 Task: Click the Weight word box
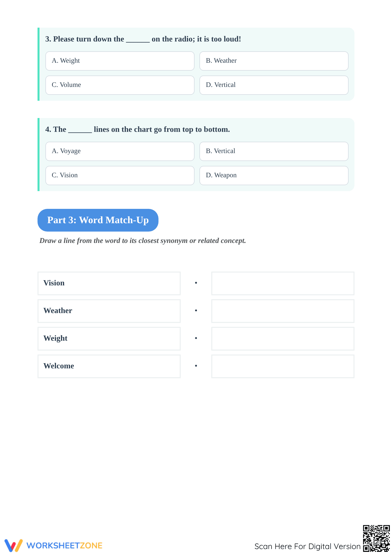[x=109, y=339]
